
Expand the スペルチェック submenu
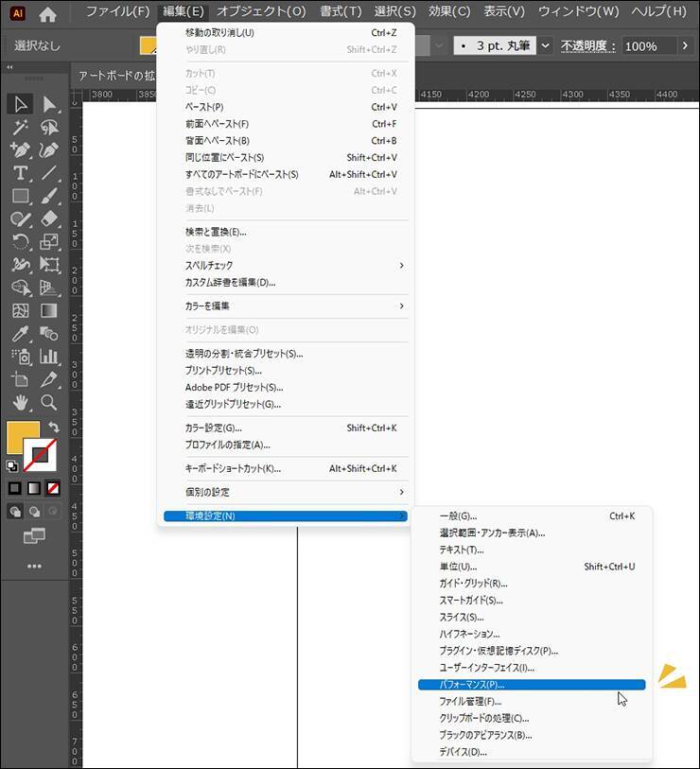pyautogui.click(x=401, y=265)
